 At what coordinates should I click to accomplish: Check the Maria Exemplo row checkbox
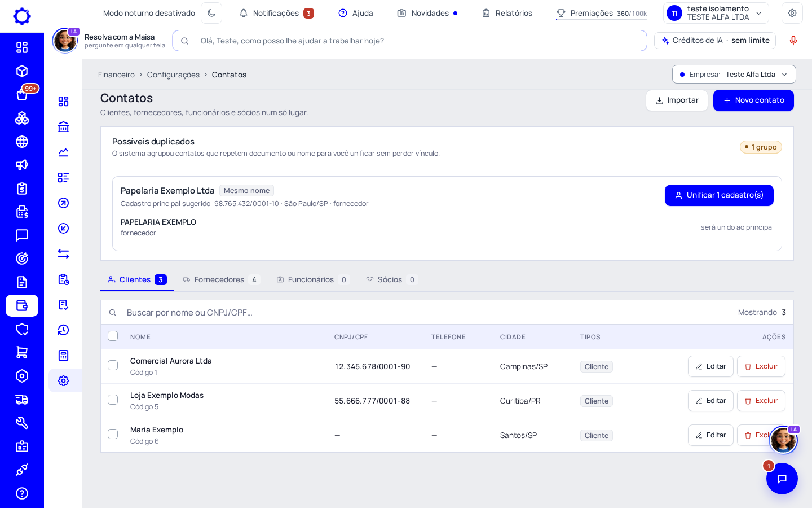(x=113, y=434)
